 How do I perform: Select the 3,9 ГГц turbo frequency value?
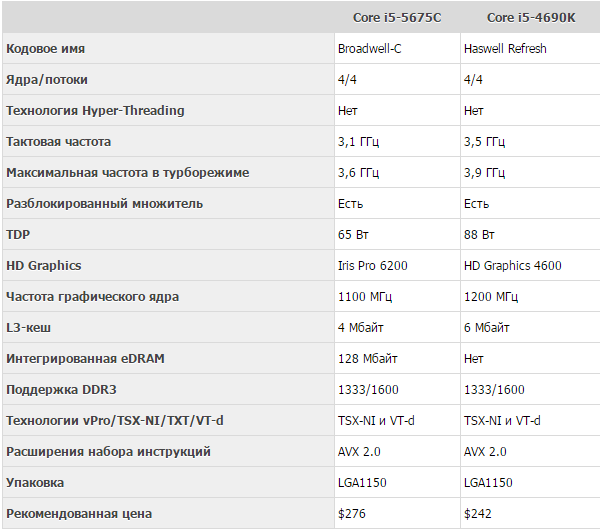[x=485, y=173]
